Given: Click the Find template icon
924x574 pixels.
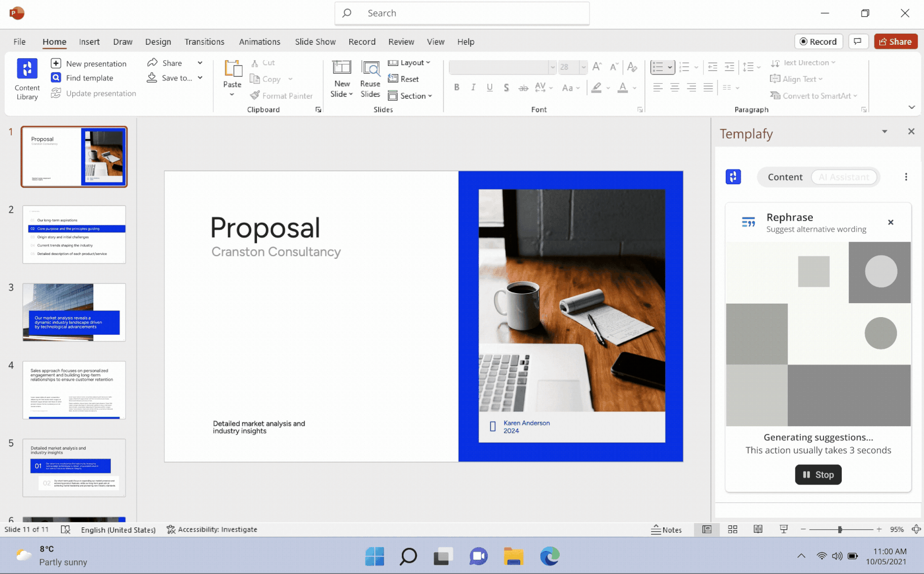Looking at the screenshot, I should pyautogui.click(x=56, y=78).
